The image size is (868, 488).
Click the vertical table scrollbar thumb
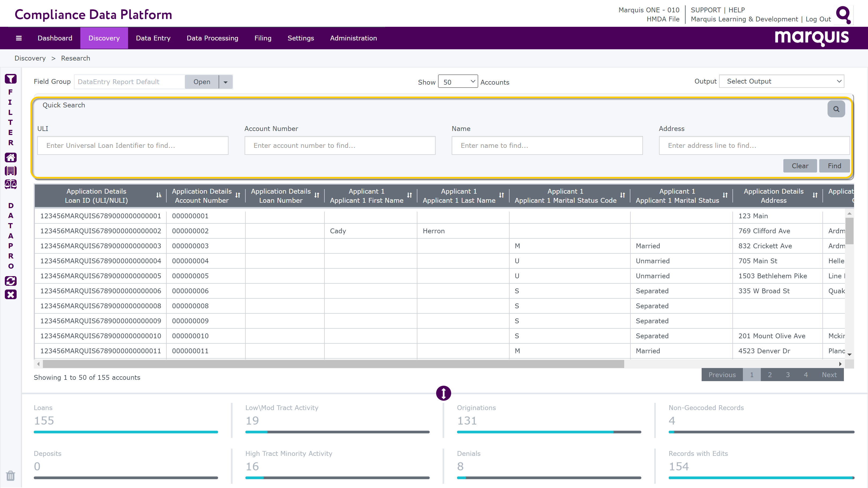click(x=850, y=231)
